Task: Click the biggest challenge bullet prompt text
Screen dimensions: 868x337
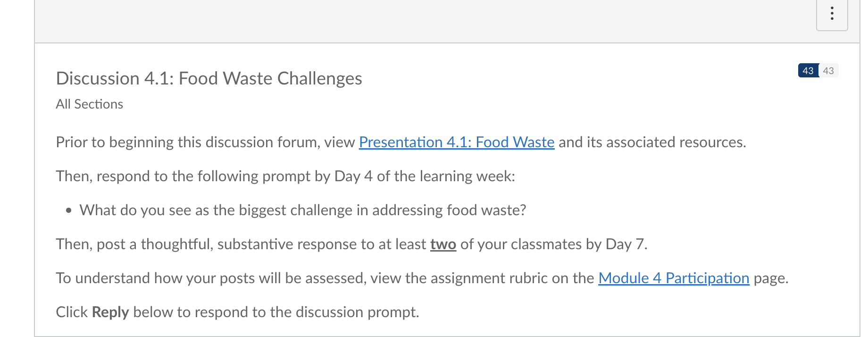Action: click(x=302, y=210)
